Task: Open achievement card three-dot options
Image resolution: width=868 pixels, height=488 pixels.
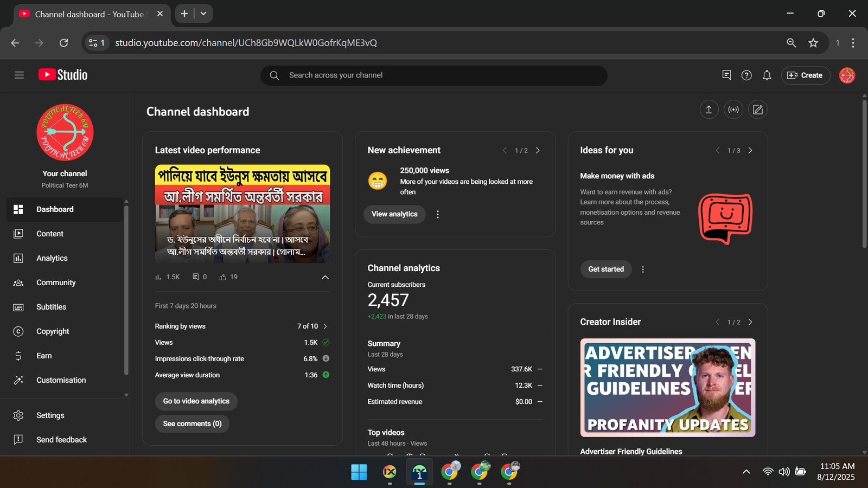Action: click(438, 214)
